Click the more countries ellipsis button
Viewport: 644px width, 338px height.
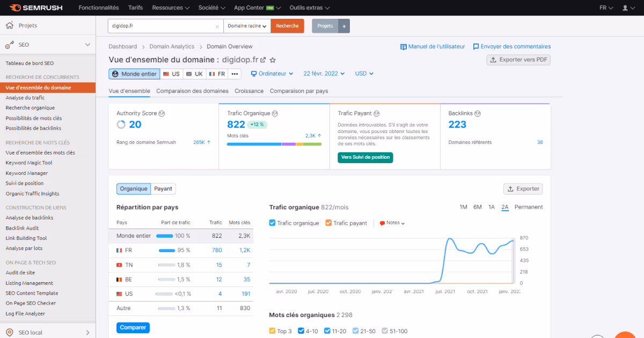(x=236, y=74)
